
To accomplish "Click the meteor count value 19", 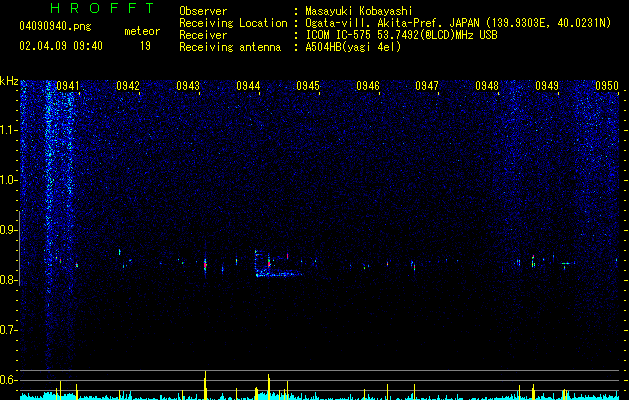I will coord(145,46).
